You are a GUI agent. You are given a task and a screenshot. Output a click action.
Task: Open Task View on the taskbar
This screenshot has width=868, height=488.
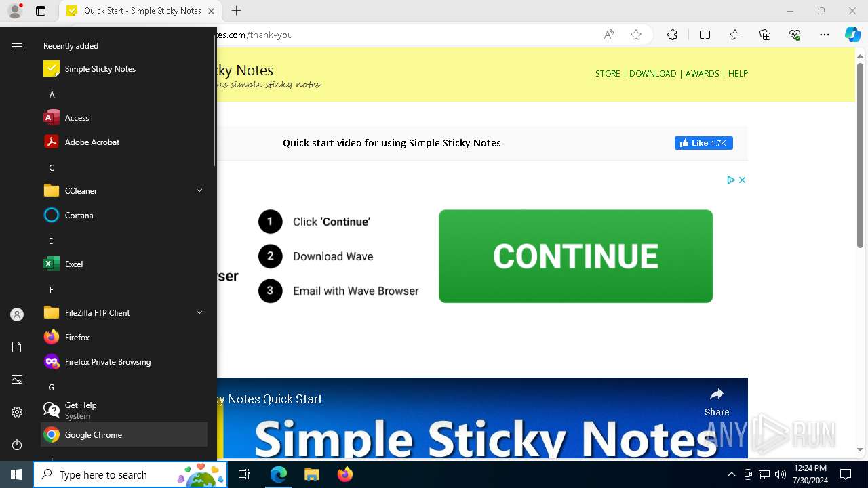click(x=244, y=474)
